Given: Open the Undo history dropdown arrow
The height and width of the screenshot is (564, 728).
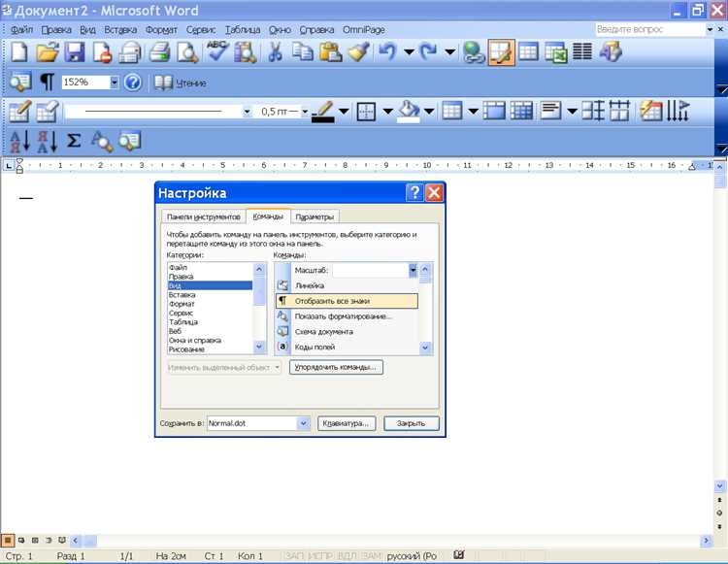Looking at the screenshot, I should tap(409, 52).
